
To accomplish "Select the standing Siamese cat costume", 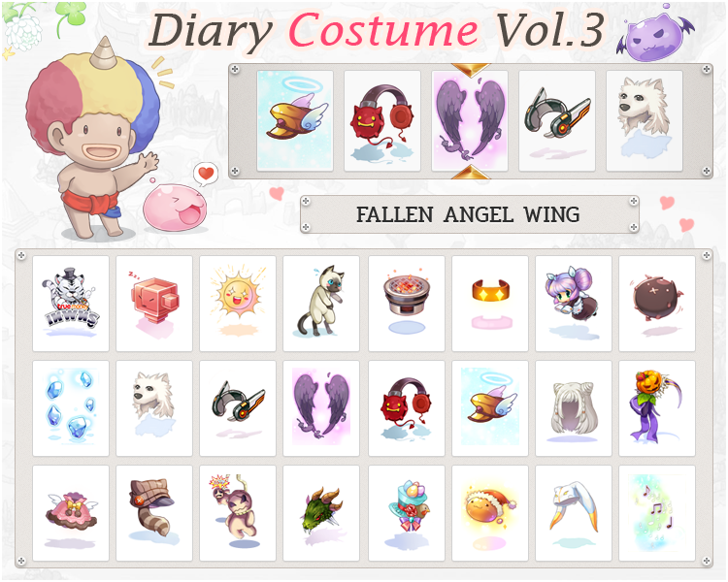I will [x=321, y=303].
